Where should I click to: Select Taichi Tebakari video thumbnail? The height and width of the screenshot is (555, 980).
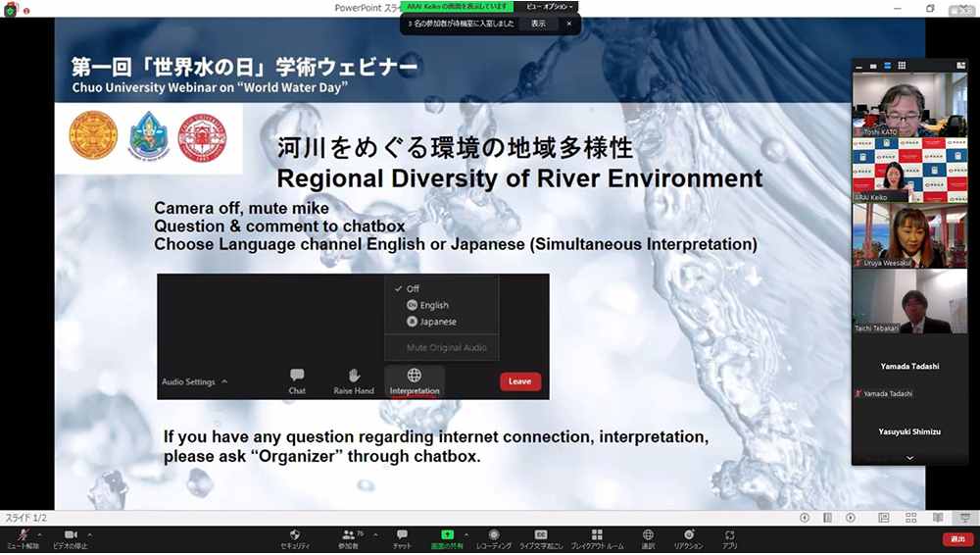[x=910, y=301]
